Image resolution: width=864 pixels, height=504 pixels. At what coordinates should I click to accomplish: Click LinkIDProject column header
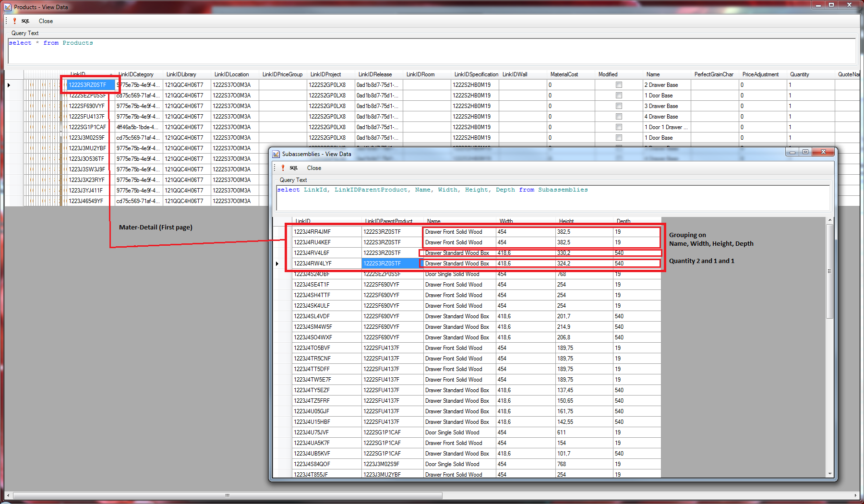click(331, 74)
